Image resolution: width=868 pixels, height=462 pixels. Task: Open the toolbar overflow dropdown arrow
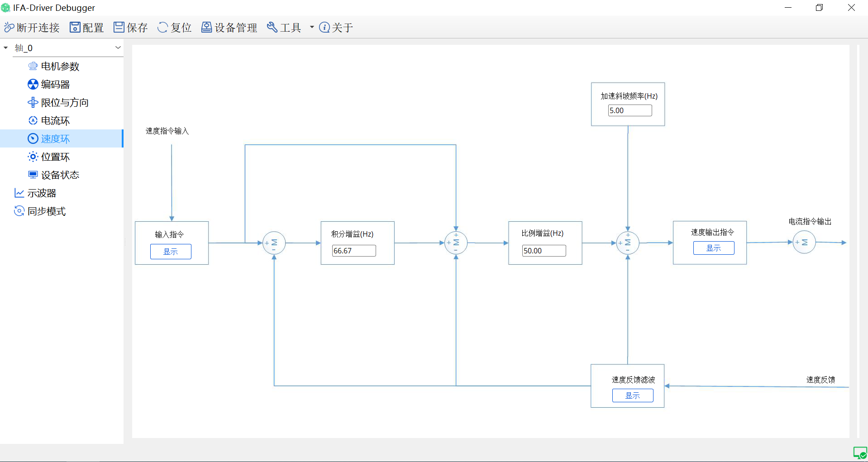coord(312,28)
